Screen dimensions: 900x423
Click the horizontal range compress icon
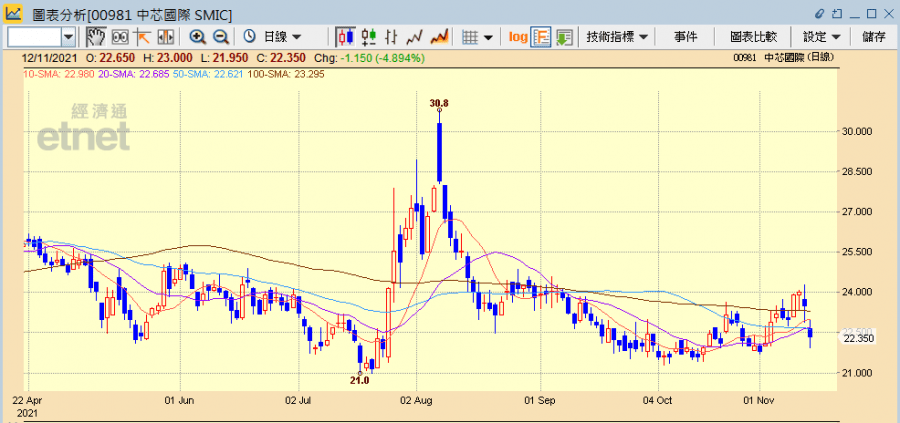(x=165, y=37)
